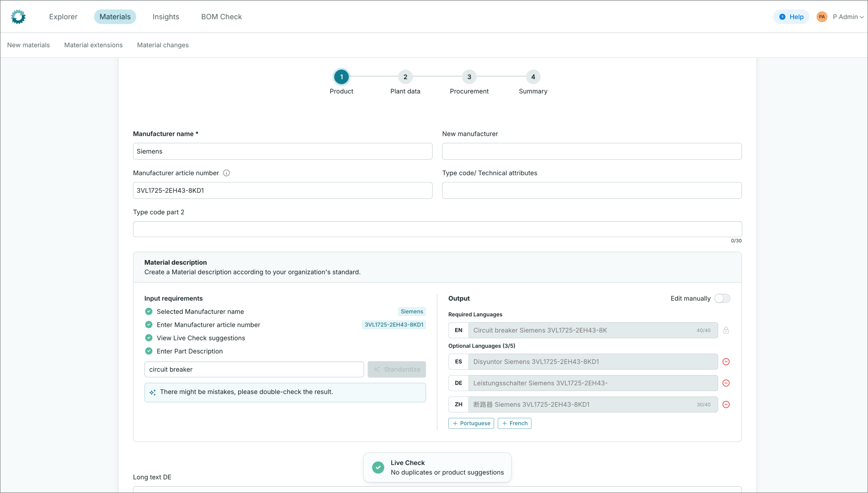Viewport: 868px width, 493px height.
Task: Add the Portuguese language
Action: tap(471, 423)
